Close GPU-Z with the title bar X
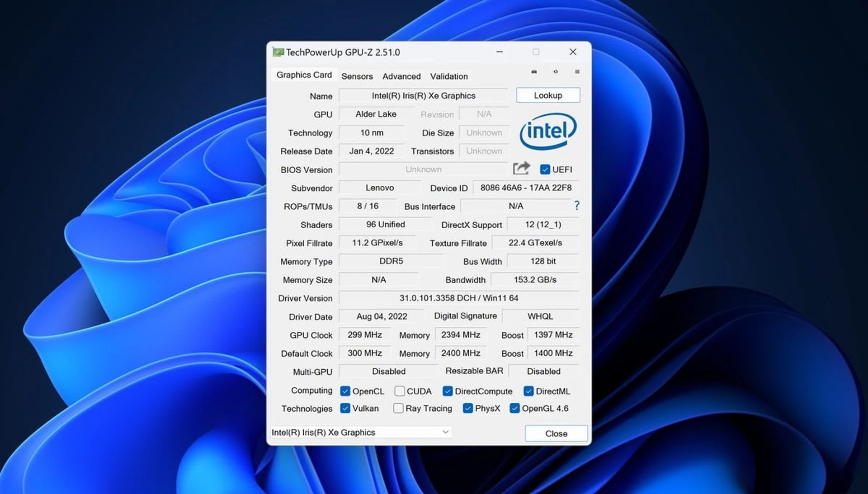868x494 pixels. pos(573,52)
